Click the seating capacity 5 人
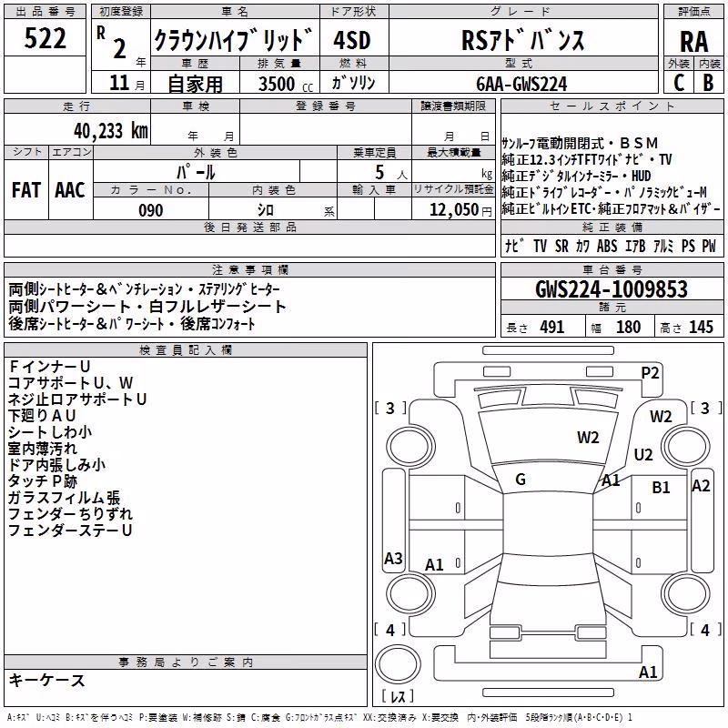Viewport: 728px width, 728px height. pos(391,173)
